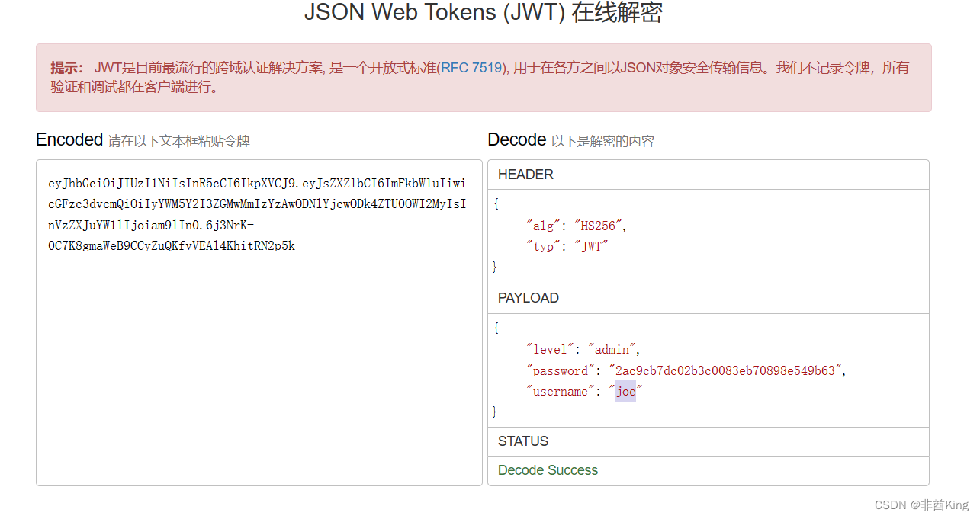This screenshot has width=980, height=519.
Task: Click the Decode heading label
Action: point(516,139)
